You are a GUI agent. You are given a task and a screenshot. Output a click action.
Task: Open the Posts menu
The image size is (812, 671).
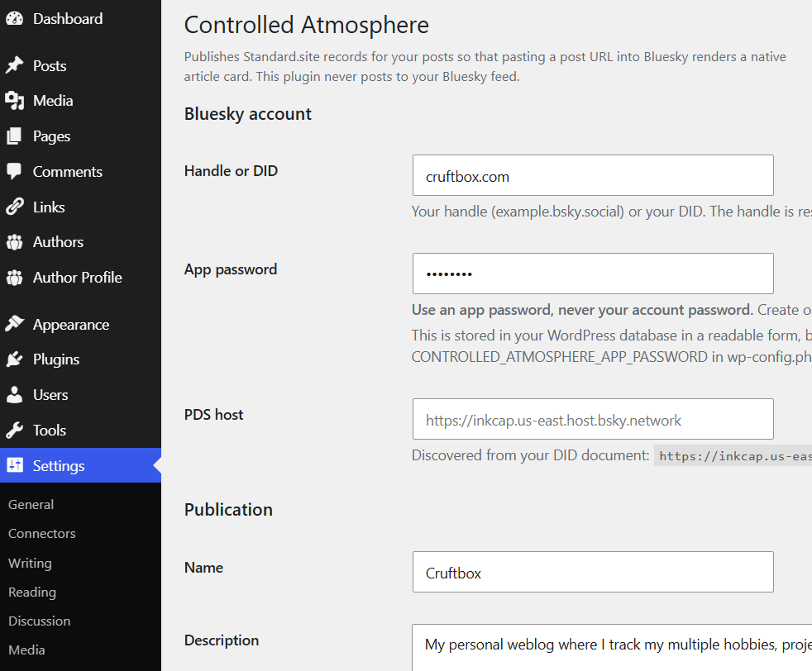tap(50, 66)
